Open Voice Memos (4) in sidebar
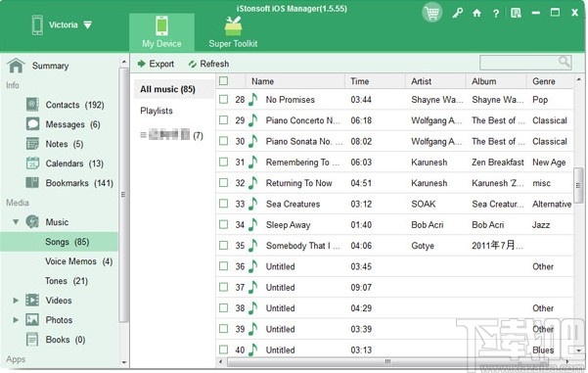588x373 pixels. (78, 261)
